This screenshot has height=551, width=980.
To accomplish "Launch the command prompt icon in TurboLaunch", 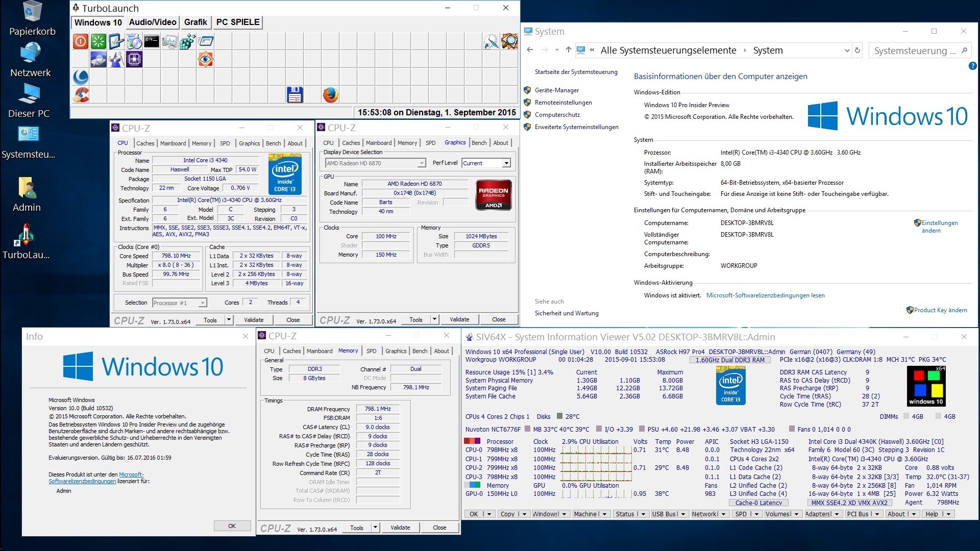I will point(152,41).
